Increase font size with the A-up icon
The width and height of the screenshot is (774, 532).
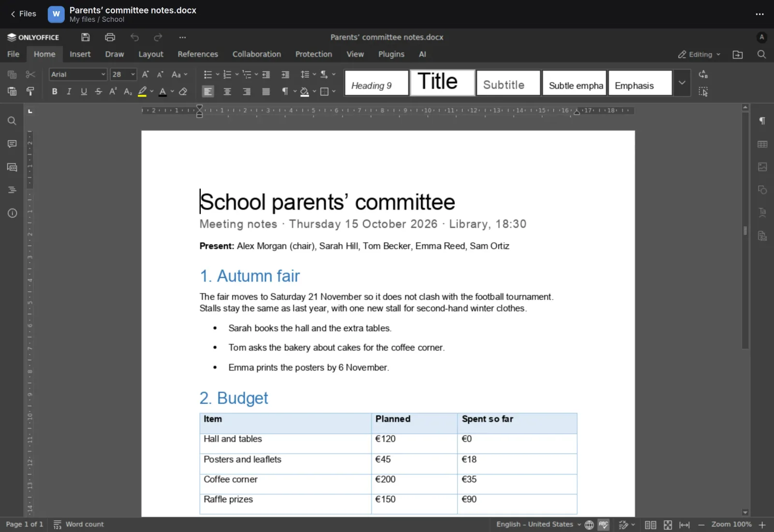(x=145, y=74)
